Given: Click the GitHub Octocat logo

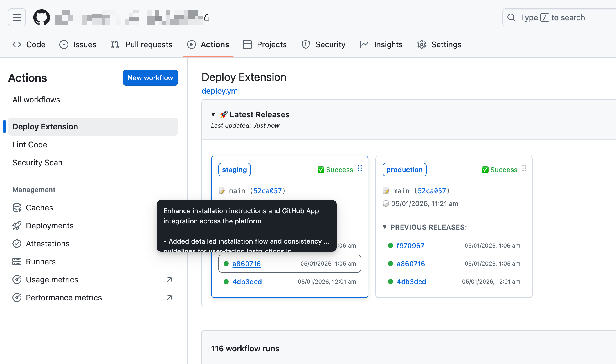Looking at the screenshot, I should click(42, 17).
